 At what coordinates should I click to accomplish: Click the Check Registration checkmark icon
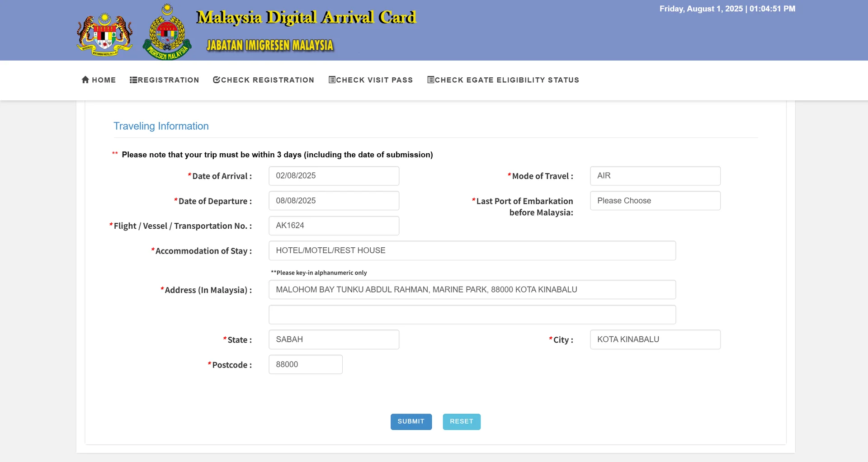coord(217,80)
